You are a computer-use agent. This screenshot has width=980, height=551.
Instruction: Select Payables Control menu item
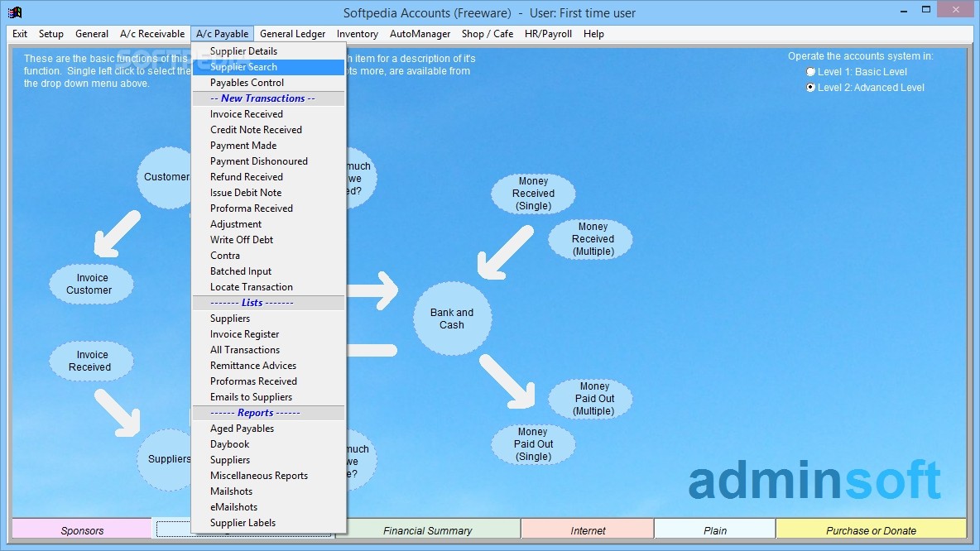[269, 83]
